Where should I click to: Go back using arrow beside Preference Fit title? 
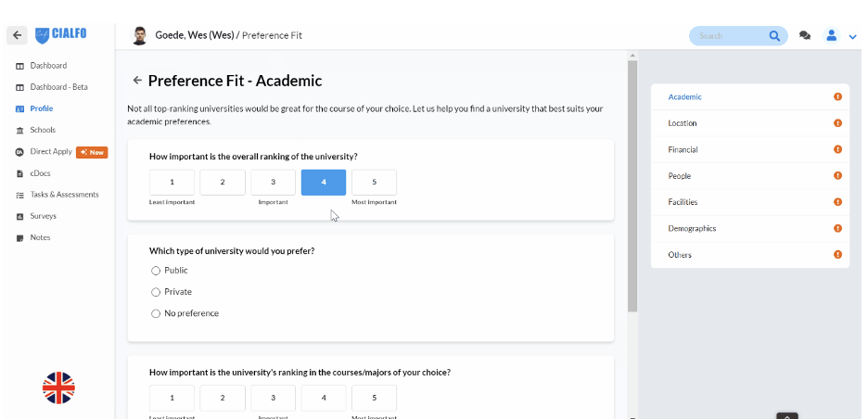point(137,81)
